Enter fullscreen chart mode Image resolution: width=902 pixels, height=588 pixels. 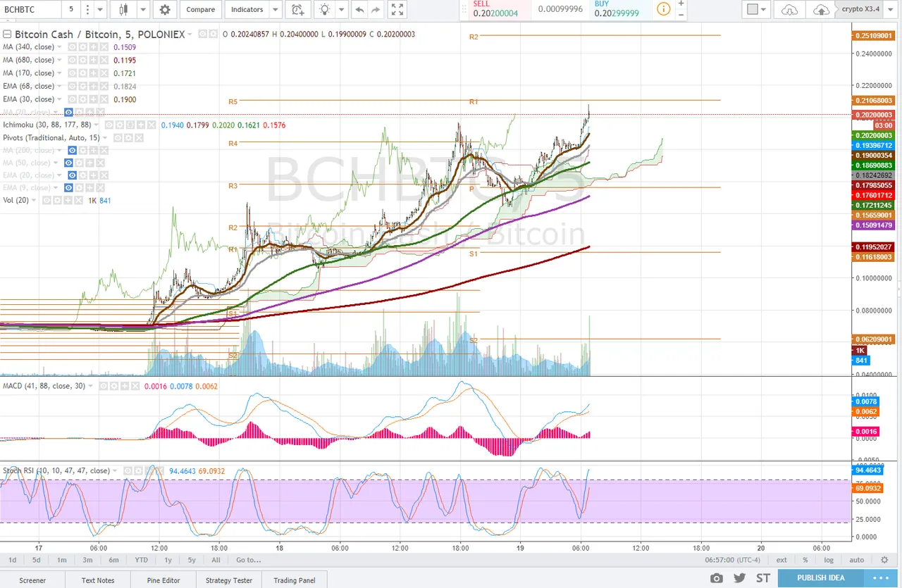coord(397,10)
